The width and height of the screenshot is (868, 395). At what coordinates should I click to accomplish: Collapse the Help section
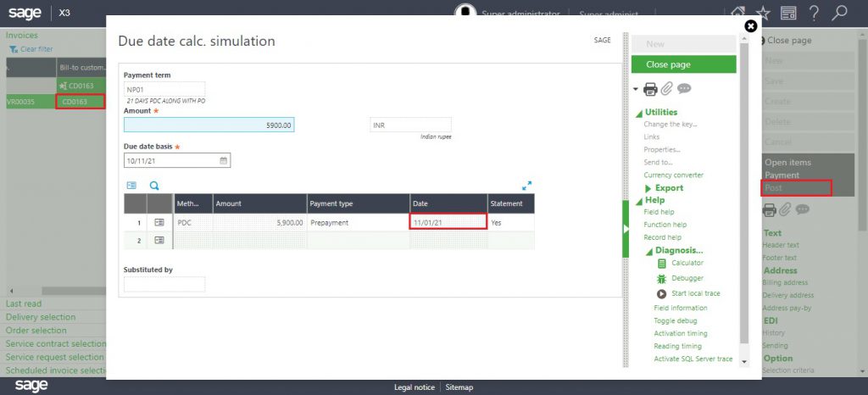[x=637, y=200]
